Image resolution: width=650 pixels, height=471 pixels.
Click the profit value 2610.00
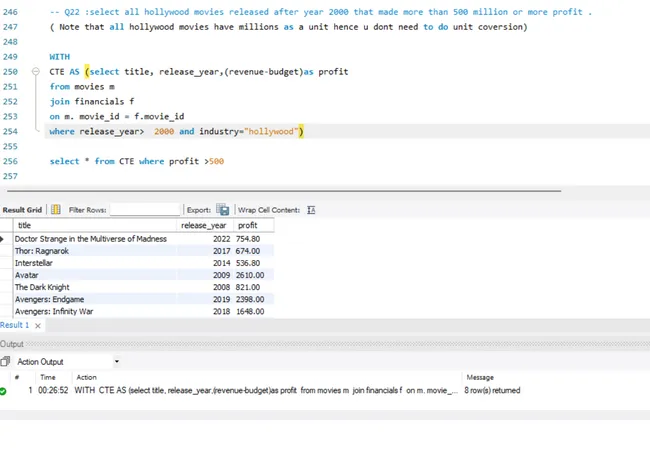click(250, 275)
